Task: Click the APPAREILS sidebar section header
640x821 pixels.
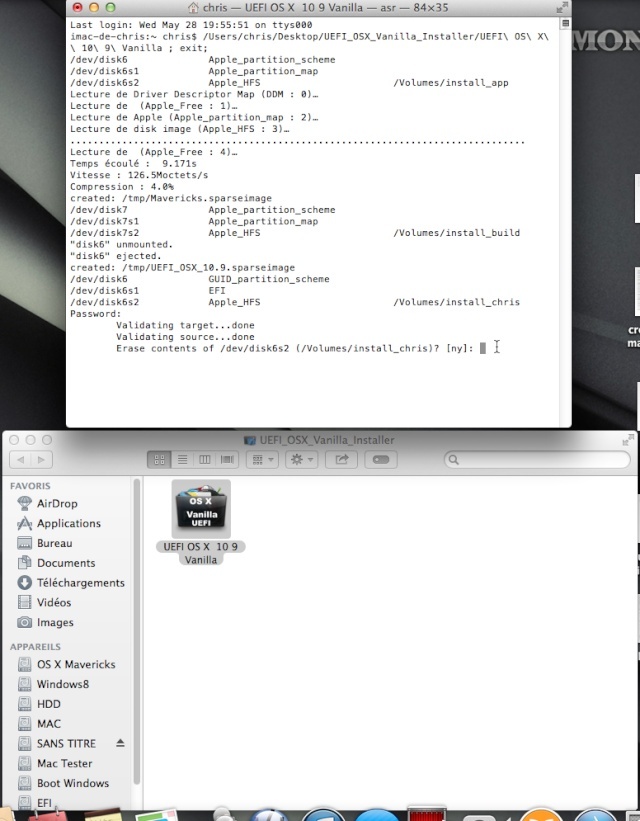Action: (x=35, y=647)
